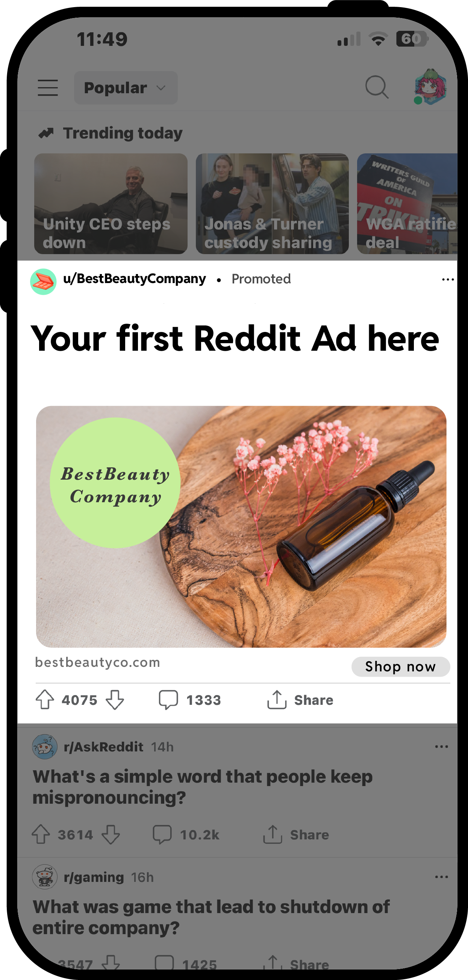Open the Unity CEO steps down trend
Image resolution: width=468 pixels, height=980 pixels.
click(x=111, y=203)
